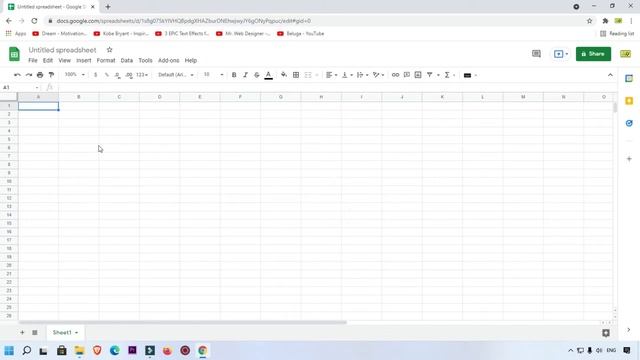
Task: Select row 5 header
Action: pyautogui.click(x=9, y=139)
